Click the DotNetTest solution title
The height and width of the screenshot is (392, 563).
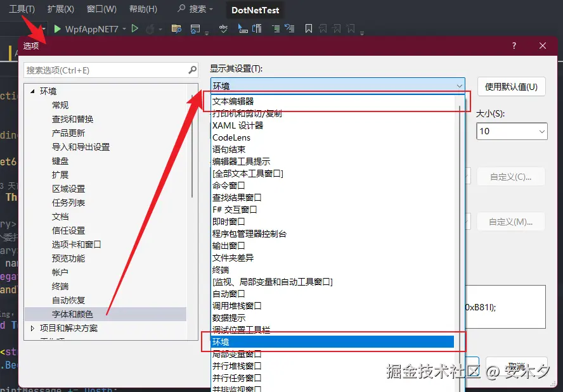click(x=256, y=10)
